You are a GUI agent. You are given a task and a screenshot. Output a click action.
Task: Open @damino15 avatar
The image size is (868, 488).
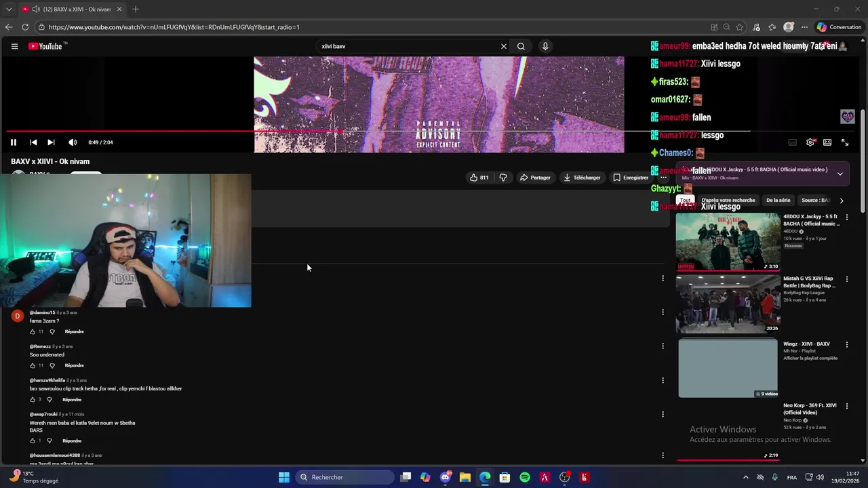pos(18,316)
